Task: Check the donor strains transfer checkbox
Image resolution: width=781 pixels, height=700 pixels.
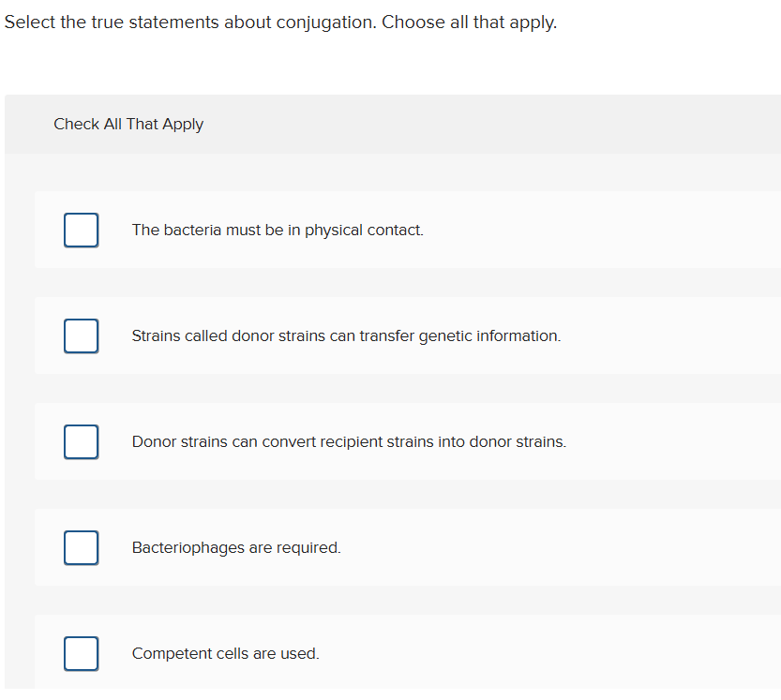Action: click(x=81, y=335)
